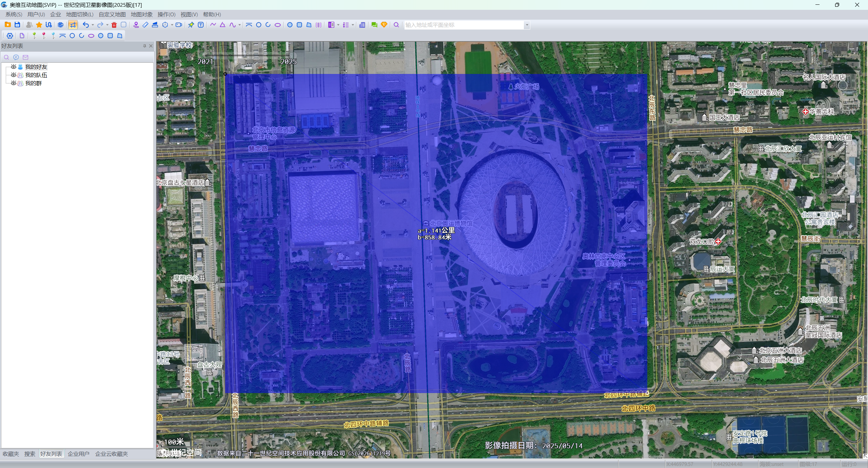Open the green chat bubbles icon

374,25
